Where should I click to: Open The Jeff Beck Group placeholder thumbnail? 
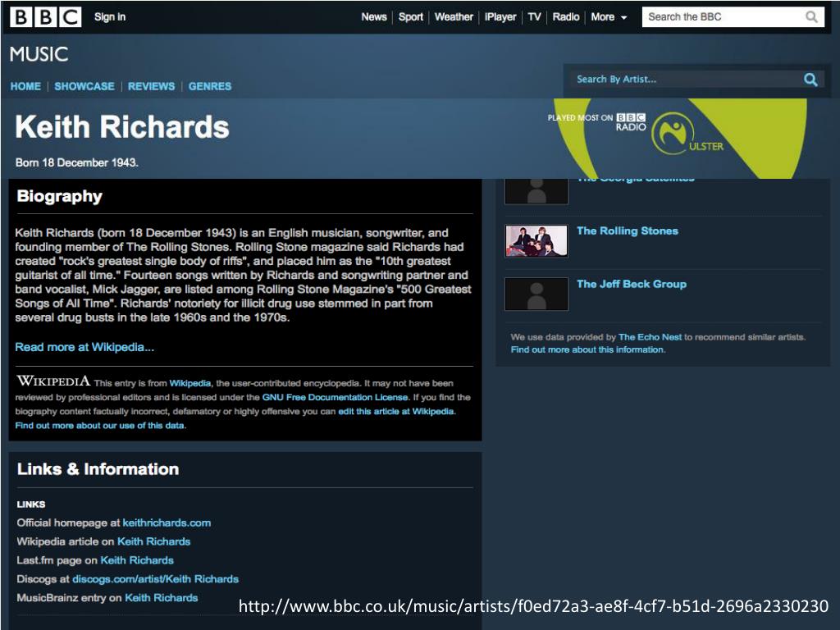click(536, 294)
